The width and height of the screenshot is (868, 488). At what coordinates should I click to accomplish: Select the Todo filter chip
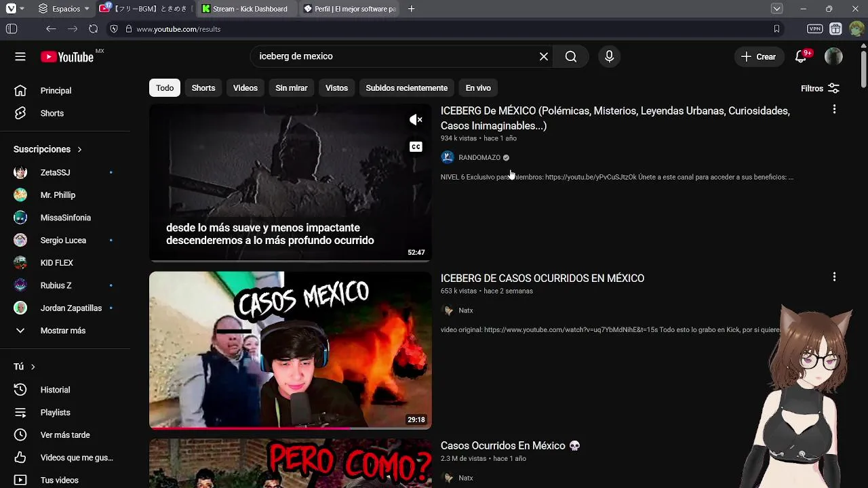[x=165, y=88]
